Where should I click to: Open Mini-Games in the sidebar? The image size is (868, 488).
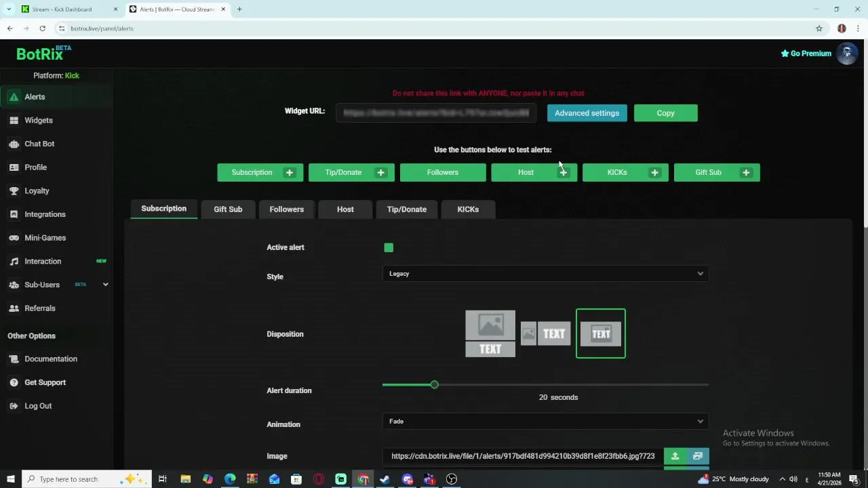coord(56,238)
